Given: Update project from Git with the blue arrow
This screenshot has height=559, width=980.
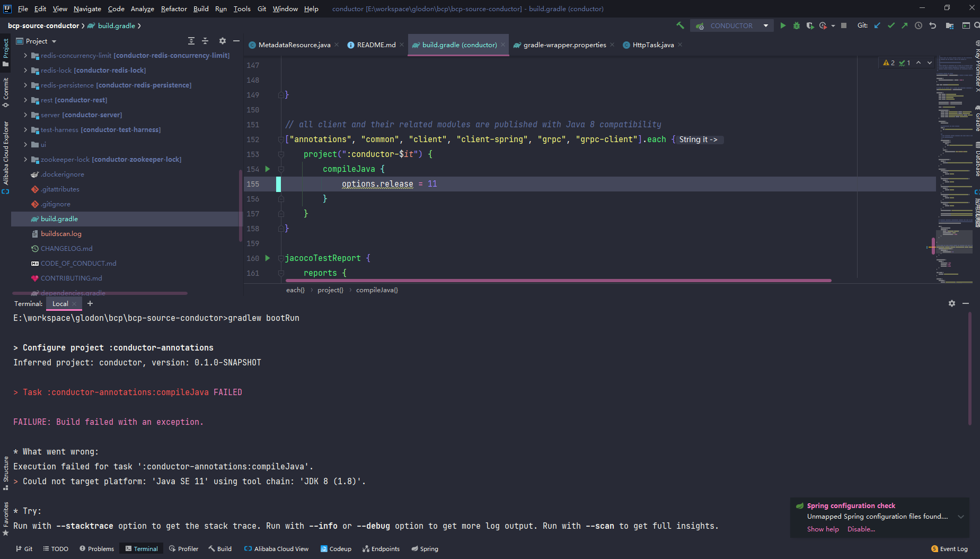Looking at the screenshot, I should tap(878, 25).
